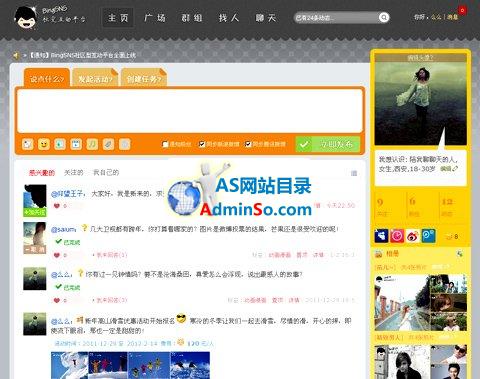Open the first post author's avatar

pyautogui.click(x=35, y=200)
